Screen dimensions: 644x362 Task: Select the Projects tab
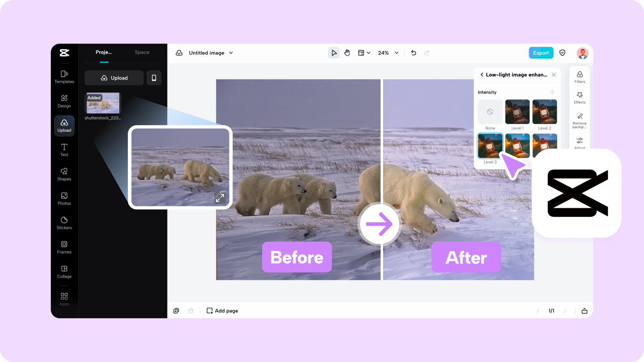point(103,52)
